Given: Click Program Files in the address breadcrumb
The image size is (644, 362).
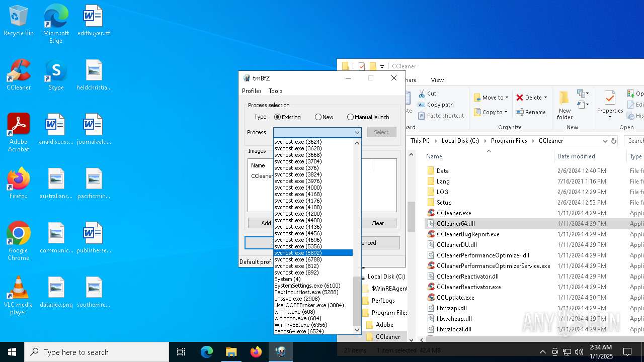Looking at the screenshot, I should coord(509,141).
